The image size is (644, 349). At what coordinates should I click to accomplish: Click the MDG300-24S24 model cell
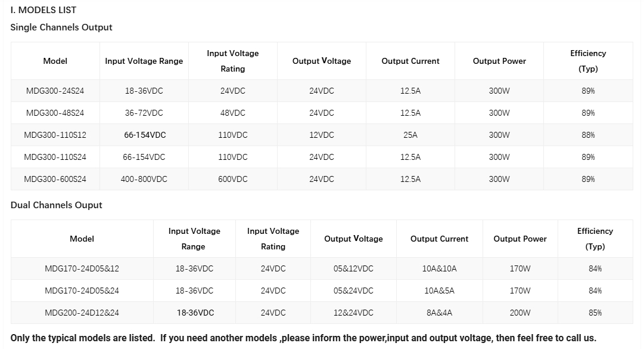pos(55,91)
